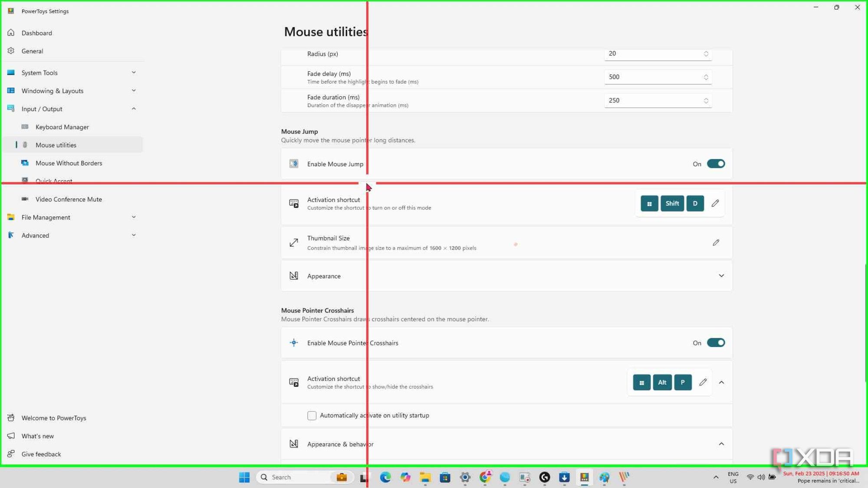
Task: Show hidden tray icons chevron
Action: coord(716,478)
